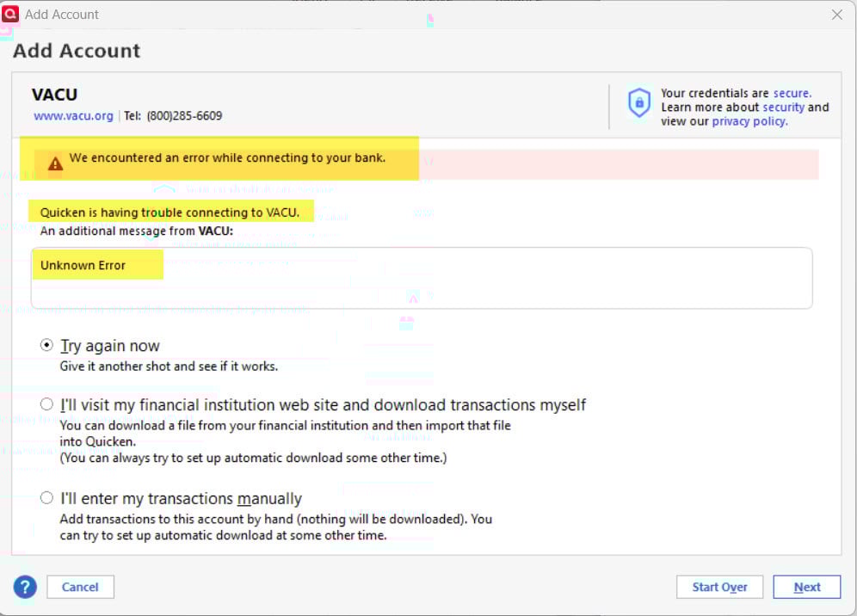The height and width of the screenshot is (616, 857).
Task: Select the 'Try again now' radio option
Action: coord(47,345)
